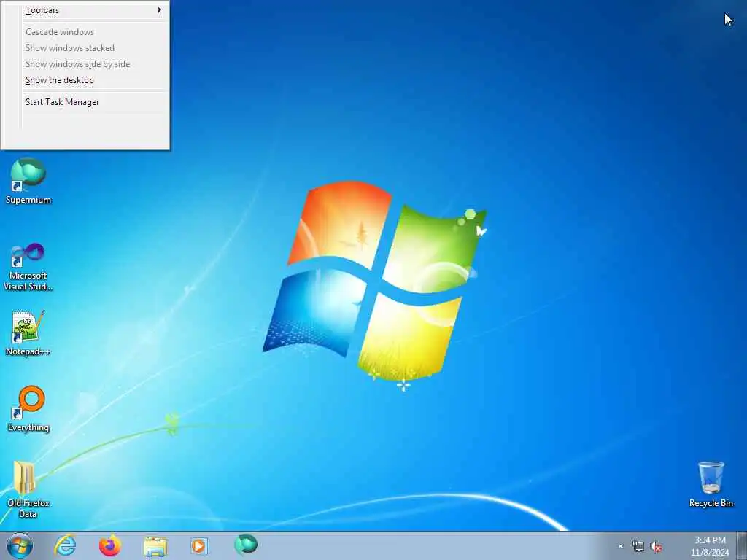Open Windows Explorer from taskbar

(x=155, y=546)
